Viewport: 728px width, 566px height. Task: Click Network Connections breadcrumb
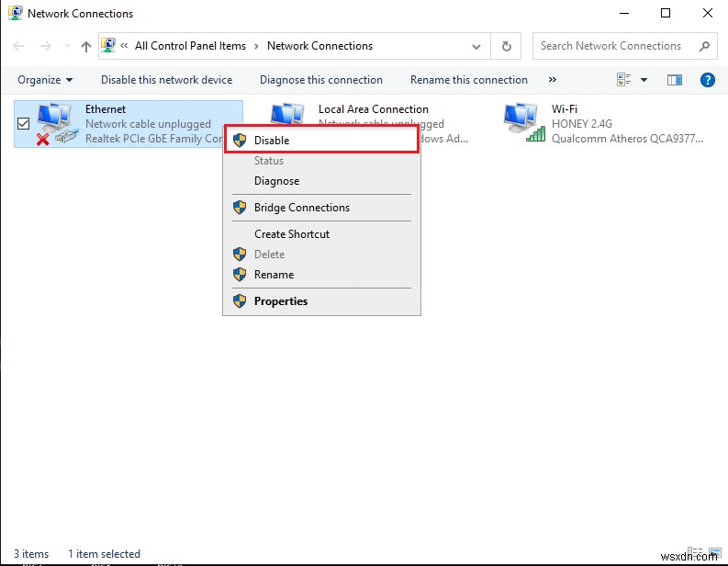coord(319,46)
